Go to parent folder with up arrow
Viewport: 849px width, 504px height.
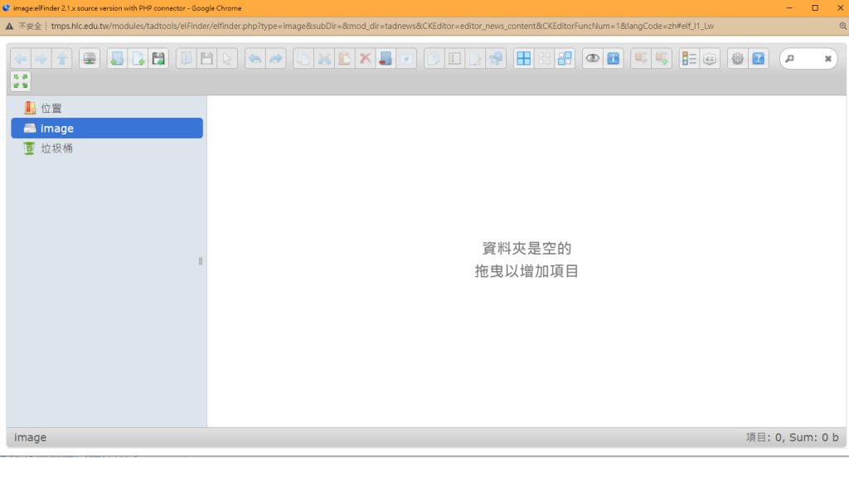[61, 59]
